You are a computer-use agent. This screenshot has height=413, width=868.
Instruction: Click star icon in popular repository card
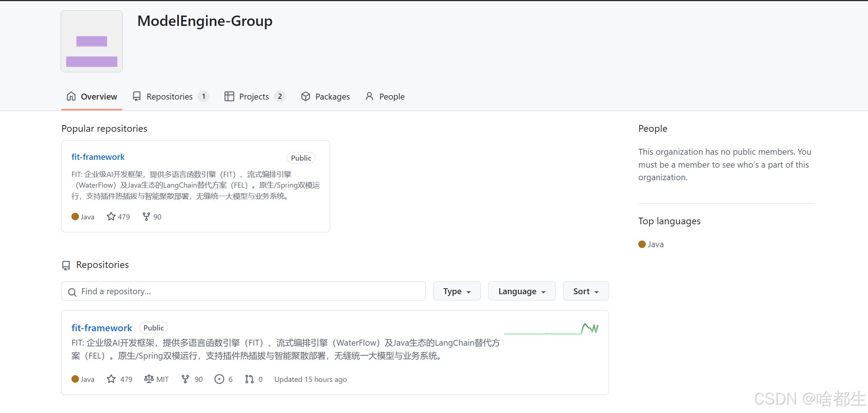point(111,216)
